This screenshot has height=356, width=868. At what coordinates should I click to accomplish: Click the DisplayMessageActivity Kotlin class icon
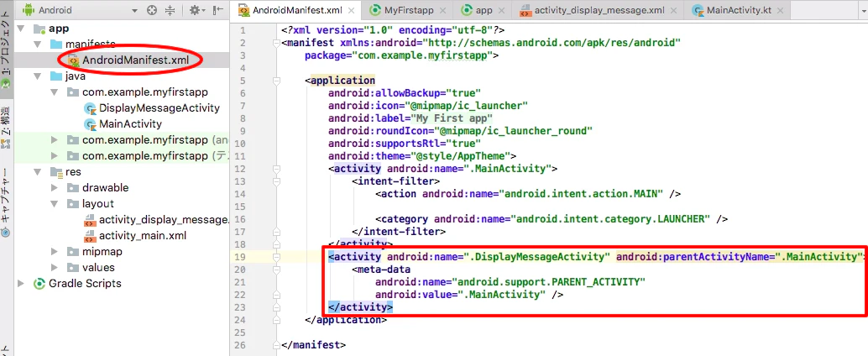click(x=90, y=108)
